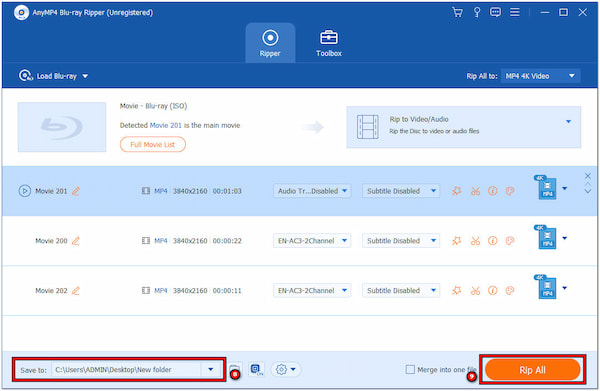Open the info icon for Movie 200
Image resolution: width=600 pixels, height=391 pixels.
pyautogui.click(x=492, y=240)
